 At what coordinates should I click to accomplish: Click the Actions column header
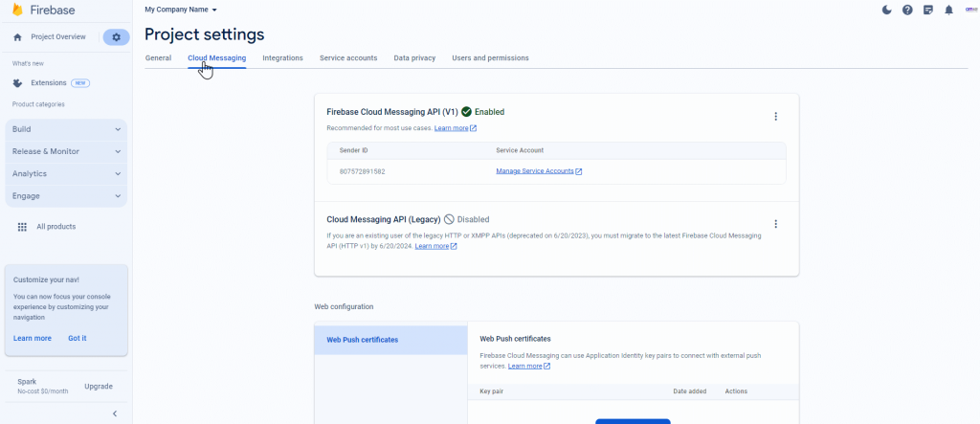click(x=736, y=391)
